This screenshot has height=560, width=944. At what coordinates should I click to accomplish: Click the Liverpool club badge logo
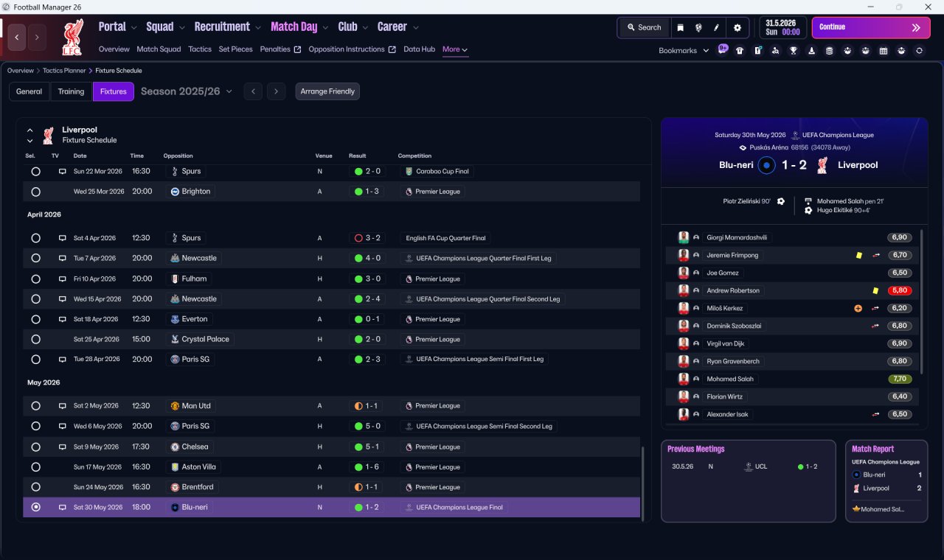pos(74,37)
